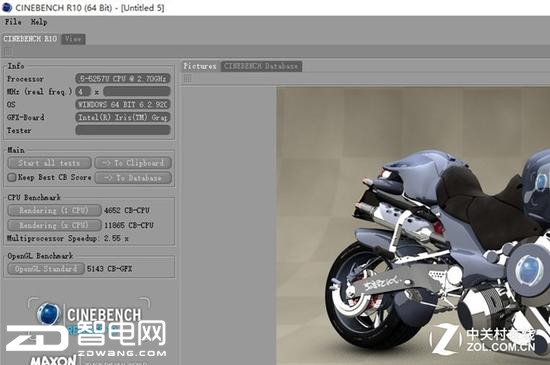Click the Start all tests button
This screenshot has width=550, height=365.
pos(49,163)
